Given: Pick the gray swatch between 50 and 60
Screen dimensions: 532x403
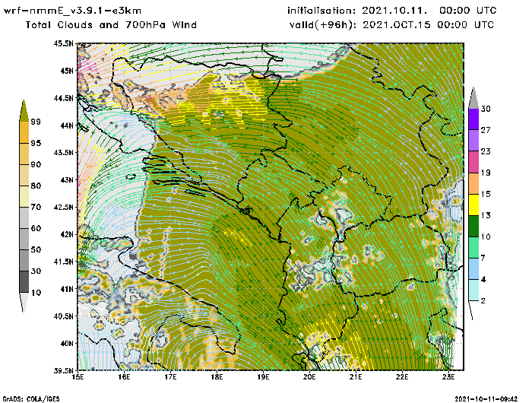Looking at the screenshot, I should [x=24, y=239].
